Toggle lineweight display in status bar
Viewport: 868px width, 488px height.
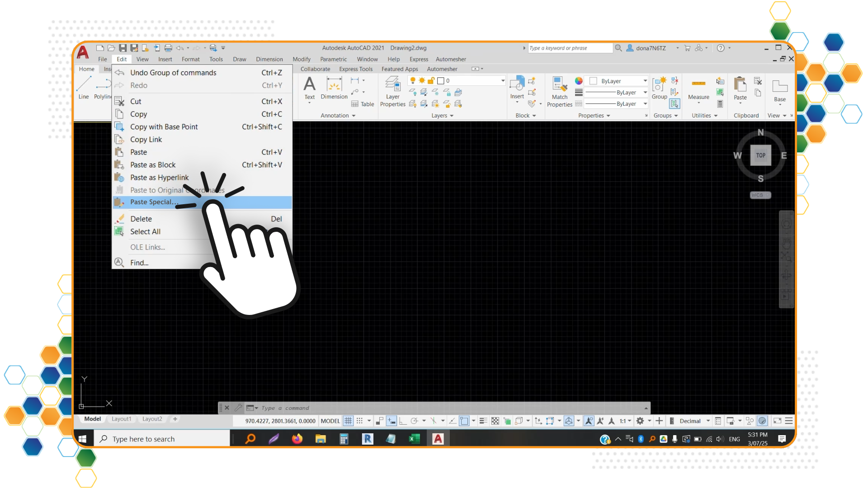pos(483,421)
